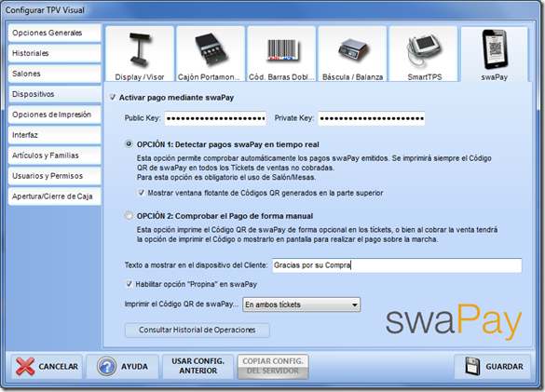The width and height of the screenshot is (545, 392).
Task: Click the red X Cancelar icon
Action: (x=25, y=366)
